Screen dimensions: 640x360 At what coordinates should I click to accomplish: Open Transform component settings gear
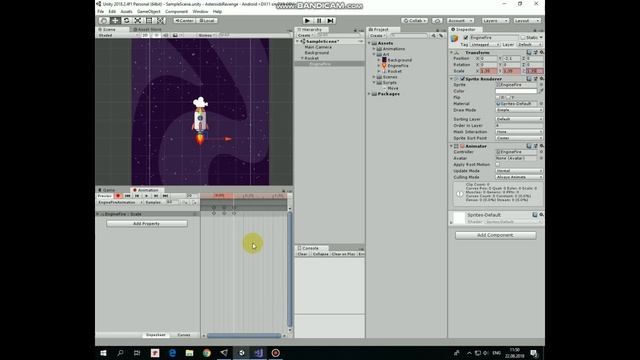point(542,52)
